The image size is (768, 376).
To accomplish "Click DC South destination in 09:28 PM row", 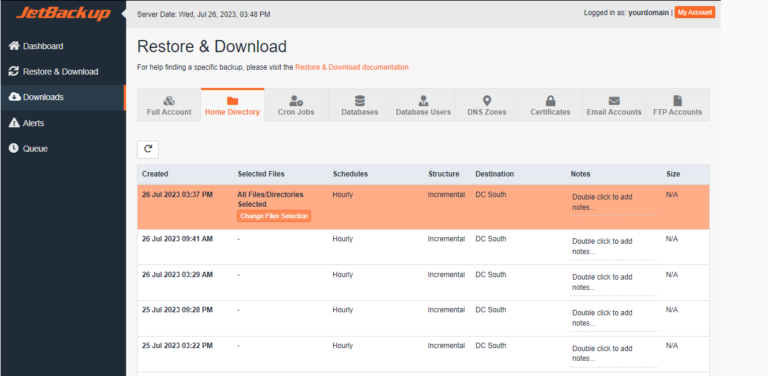I will point(491,310).
